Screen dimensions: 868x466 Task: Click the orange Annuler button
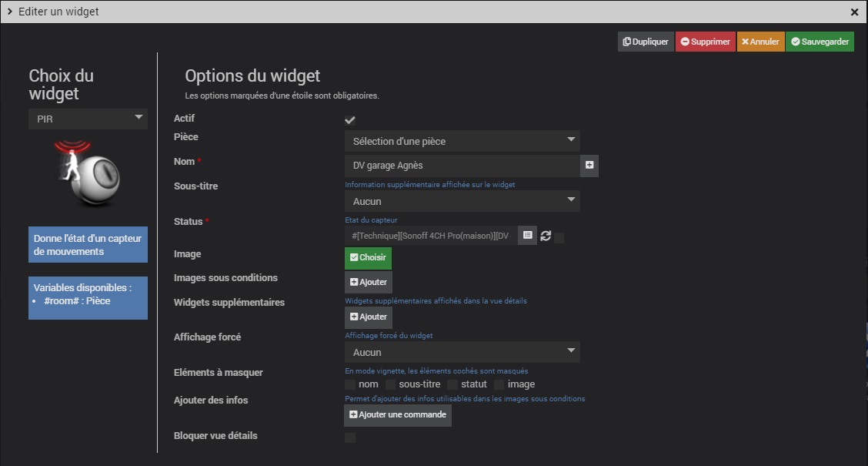(760, 42)
